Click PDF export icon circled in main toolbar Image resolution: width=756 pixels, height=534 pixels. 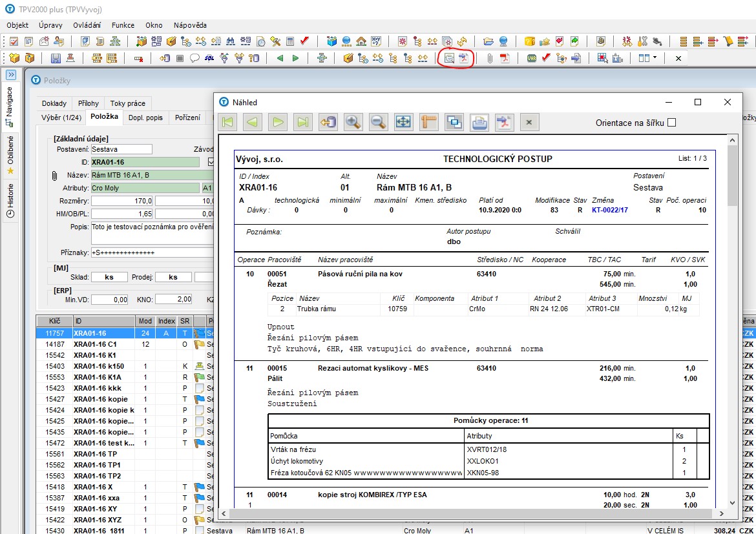(x=463, y=58)
